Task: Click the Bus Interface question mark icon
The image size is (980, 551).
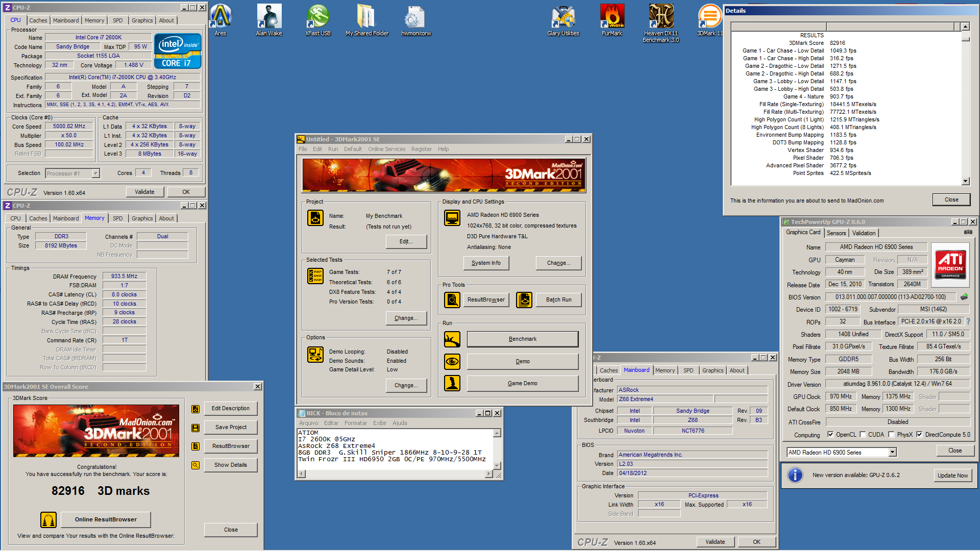Action: pyautogui.click(x=968, y=321)
